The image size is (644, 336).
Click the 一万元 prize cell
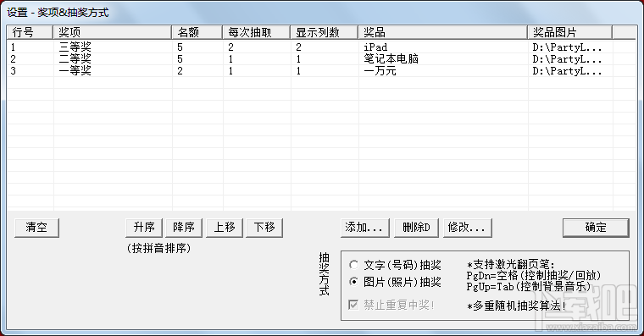[x=443, y=71]
